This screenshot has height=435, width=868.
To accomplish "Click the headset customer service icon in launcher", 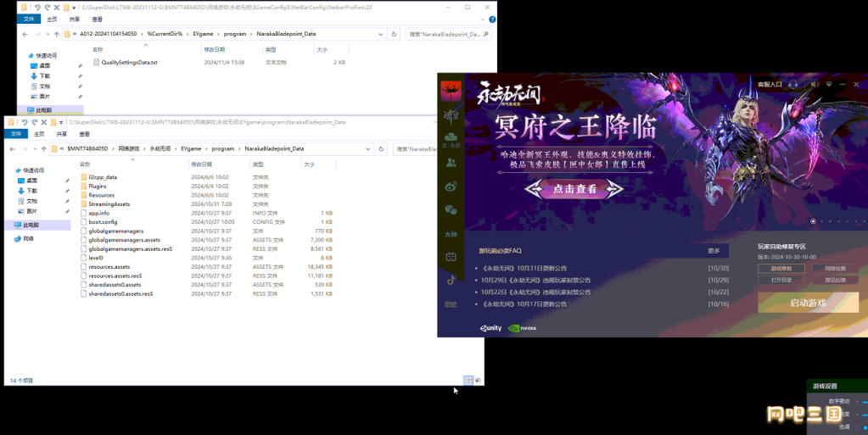I will pos(793,84).
